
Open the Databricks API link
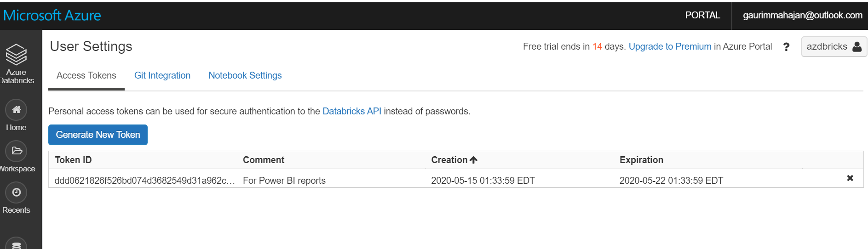351,111
